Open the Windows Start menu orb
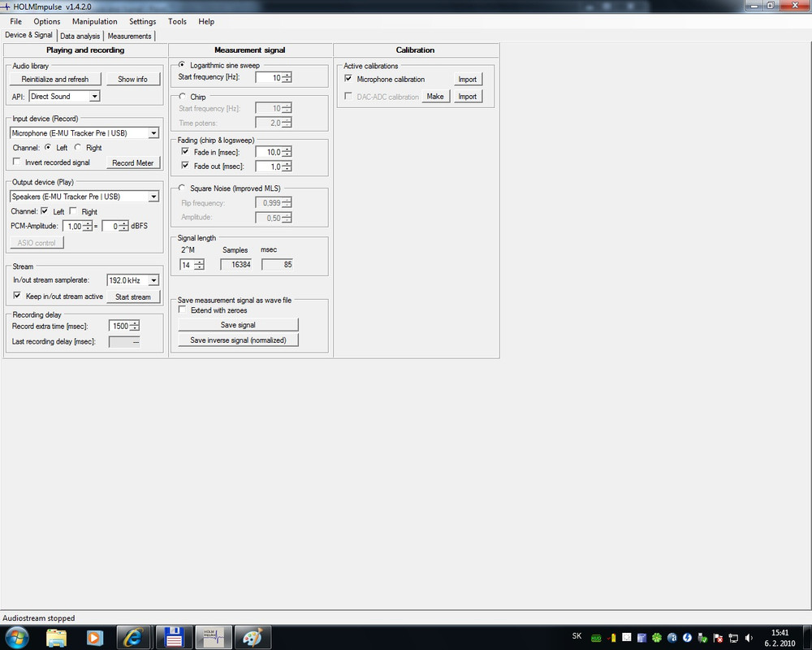The image size is (812, 650). click(16, 638)
